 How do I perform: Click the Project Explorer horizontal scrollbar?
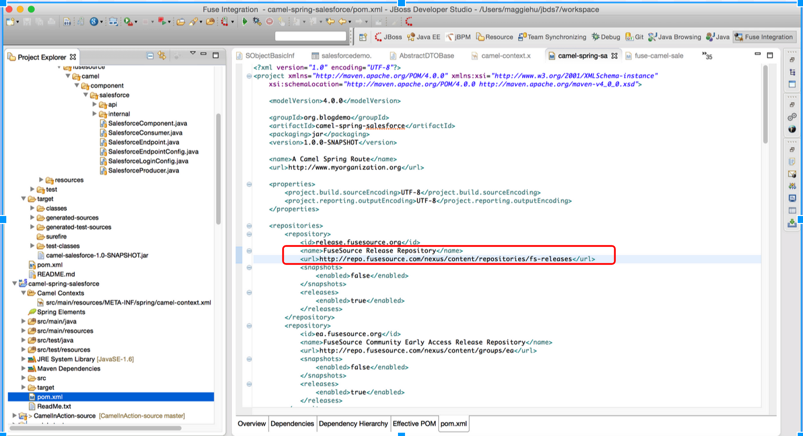pos(95,428)
